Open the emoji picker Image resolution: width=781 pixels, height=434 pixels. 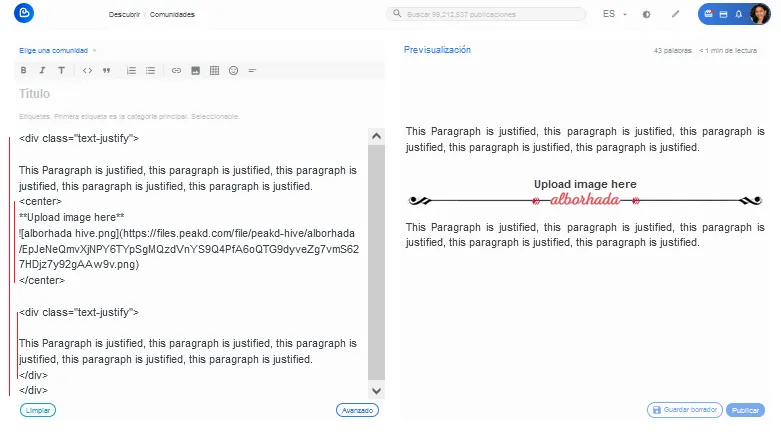click(233, 71)
